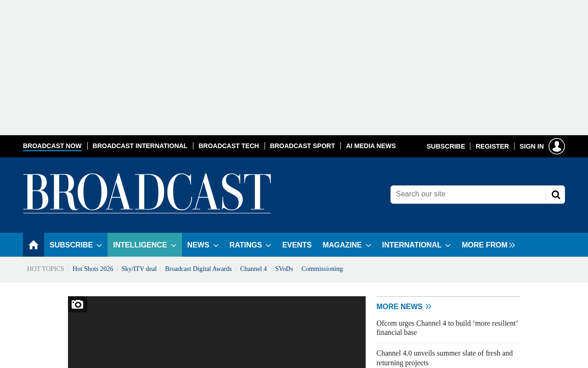Click the main article image
Image resolution: width=588 pixels, height=368 pixels.
(x=217, y=332)
